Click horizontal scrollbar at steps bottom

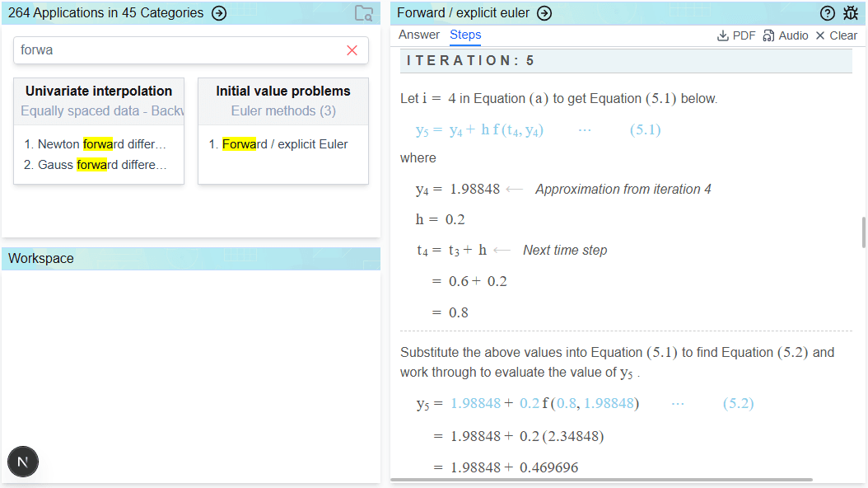pos(601,480)
